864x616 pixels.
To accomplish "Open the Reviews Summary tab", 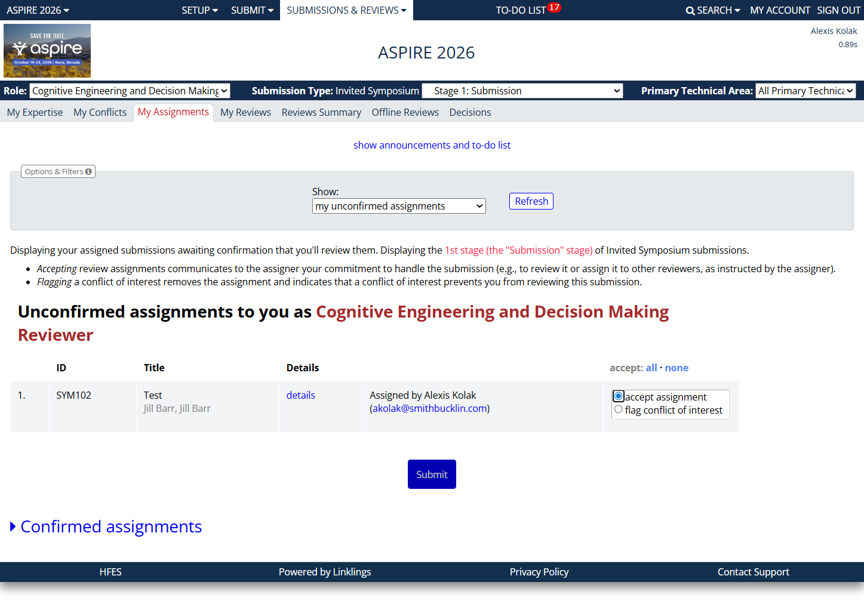I will (x=321, y=112).
